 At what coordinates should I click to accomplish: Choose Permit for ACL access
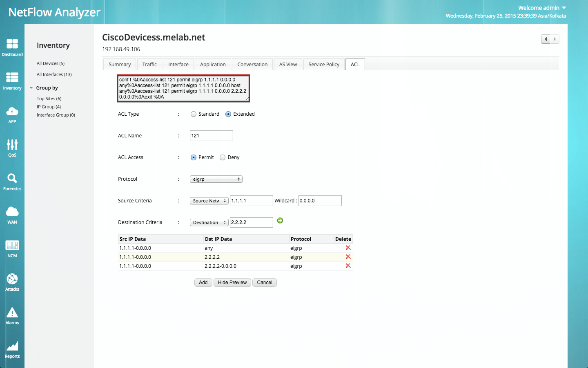pos(194,157)
